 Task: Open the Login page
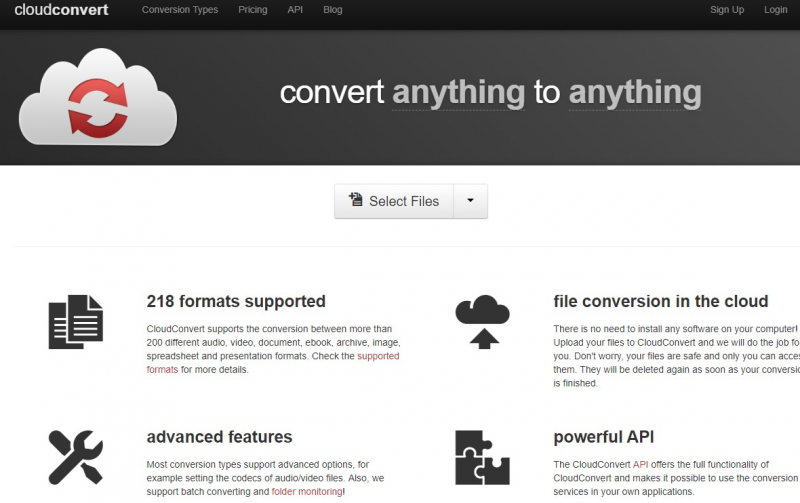pos(776,10)
